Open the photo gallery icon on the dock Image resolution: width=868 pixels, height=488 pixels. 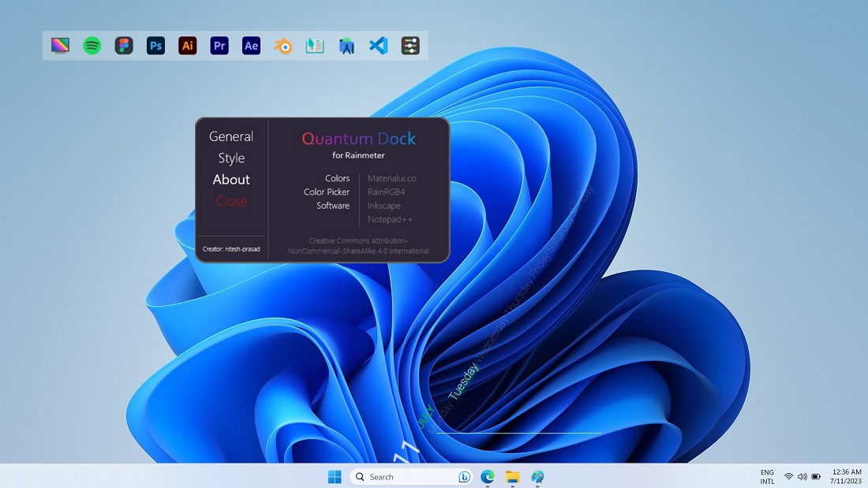click(x=61, y=45)
